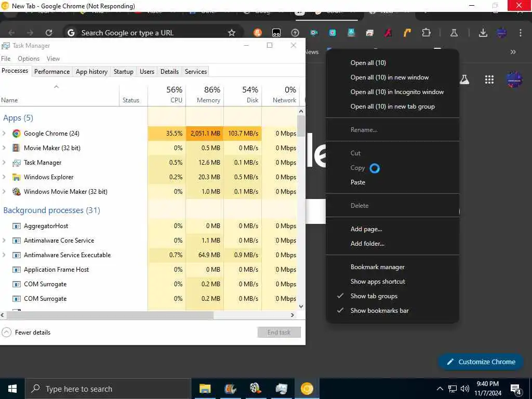Sort processes by the Memory column
The width and height of the screenshot is (532, 399).
[x=205, y=95]
